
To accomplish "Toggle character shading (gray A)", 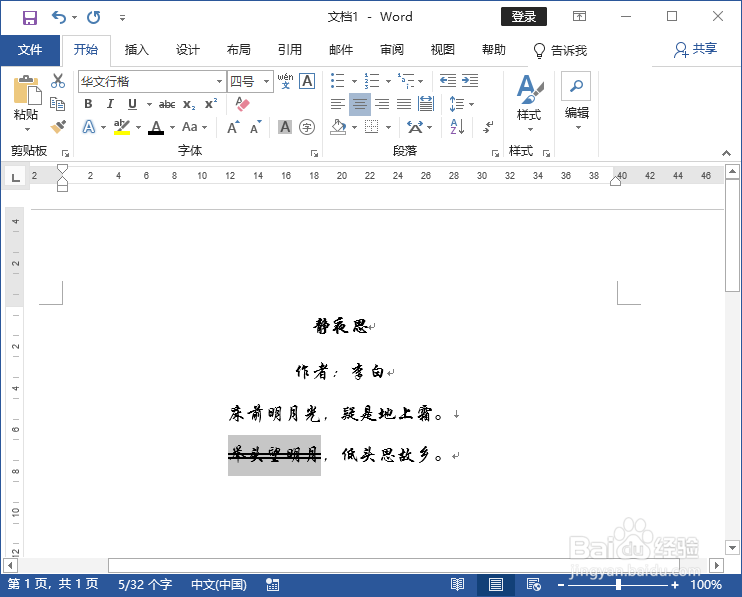I will click(285, 127).
